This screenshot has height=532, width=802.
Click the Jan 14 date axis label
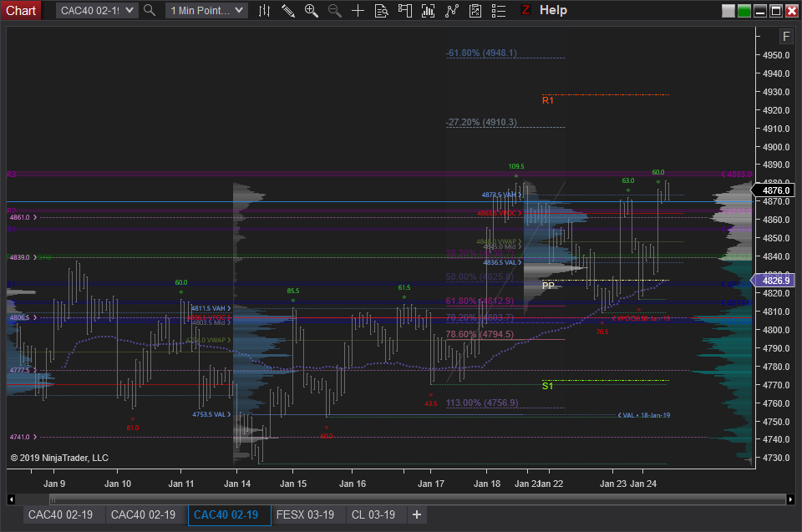pyautogui.click(x=237, y=484)
